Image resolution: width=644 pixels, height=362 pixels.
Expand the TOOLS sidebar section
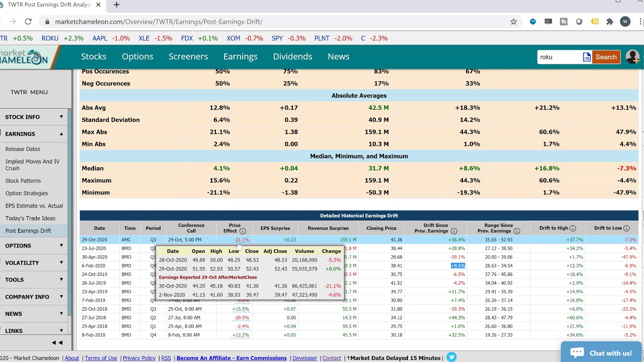click(x=34, y=280)
